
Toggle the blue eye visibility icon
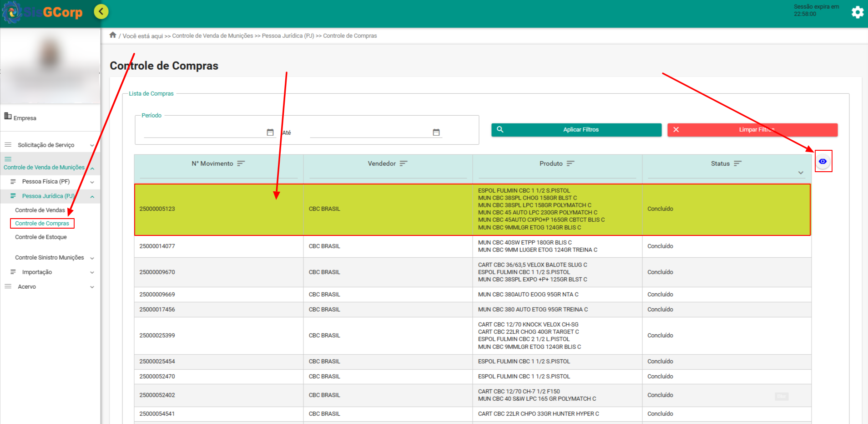pos(823,161)
